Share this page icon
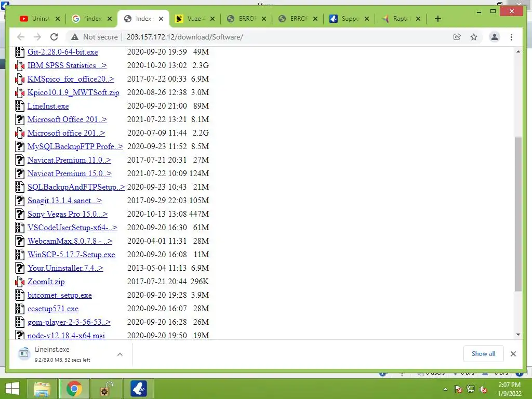Screen dimensions: 532x399 [x=457, y=37]
